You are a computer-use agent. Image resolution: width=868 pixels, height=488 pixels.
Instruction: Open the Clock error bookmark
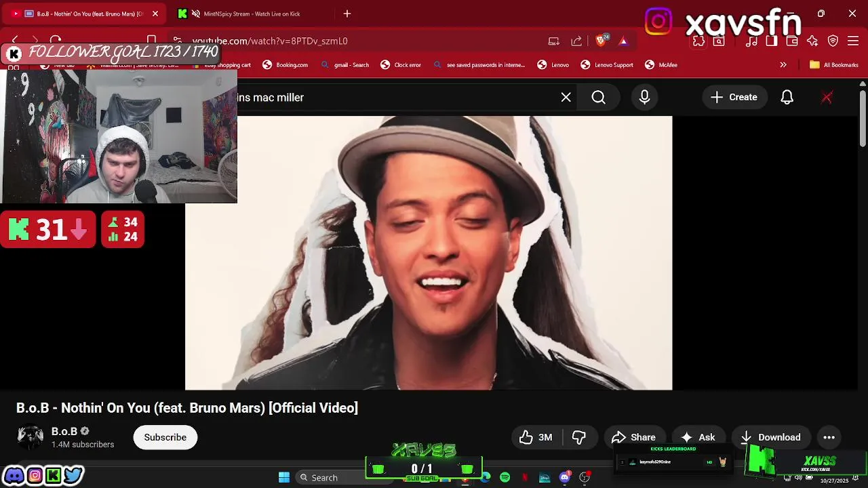click(x=401, y=65)
